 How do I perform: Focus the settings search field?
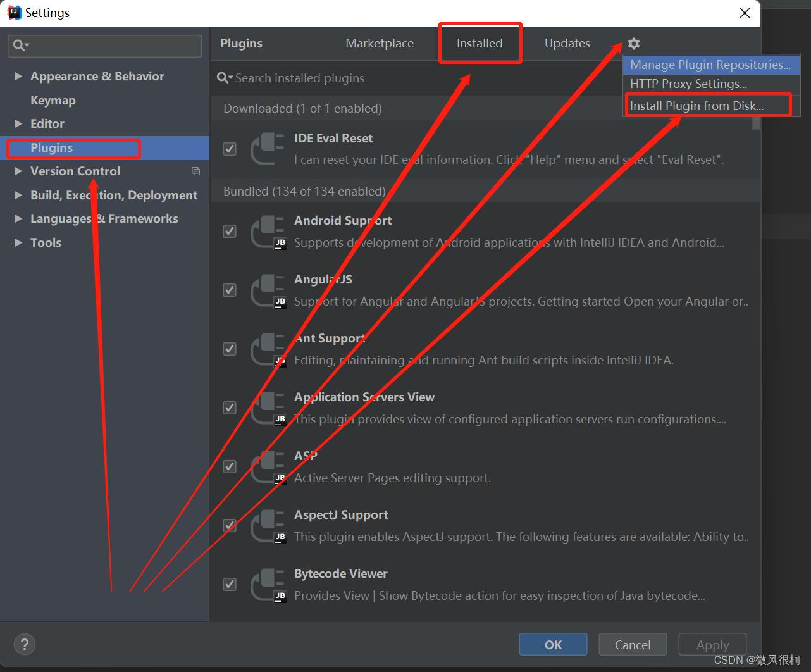[x=105, y=46]
